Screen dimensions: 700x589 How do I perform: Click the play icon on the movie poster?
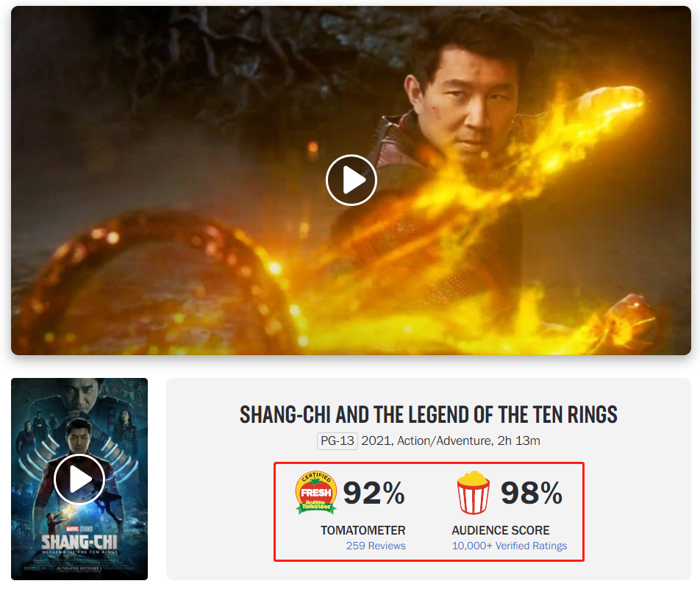pos(79,479)
